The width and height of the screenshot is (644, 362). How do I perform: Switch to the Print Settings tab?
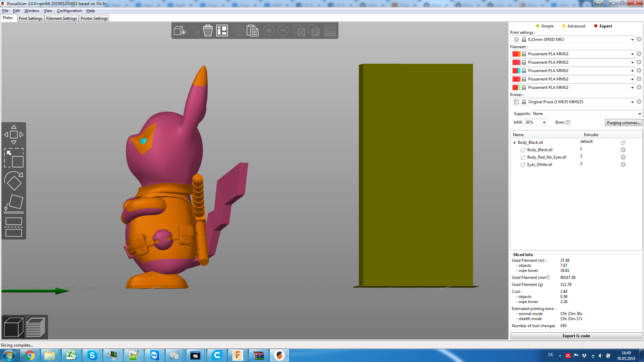(31, 18)
